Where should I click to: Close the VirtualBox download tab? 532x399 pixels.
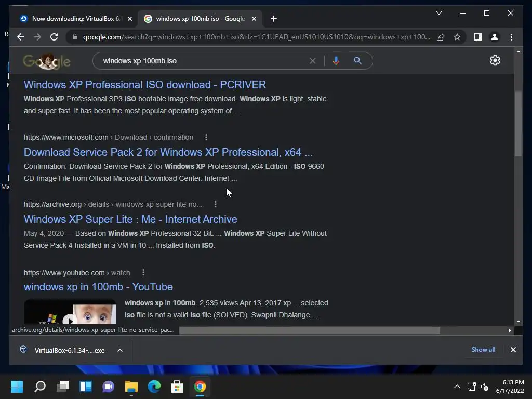pos(129,19)
